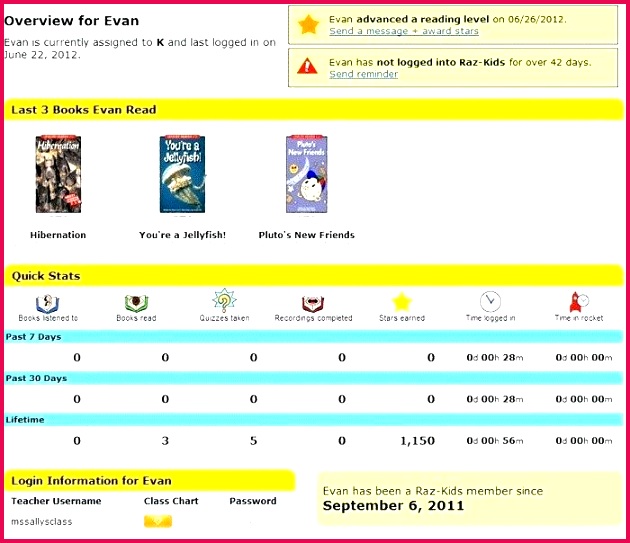Click the gold star notification icon
630x543 pixels.
(308, 24)
